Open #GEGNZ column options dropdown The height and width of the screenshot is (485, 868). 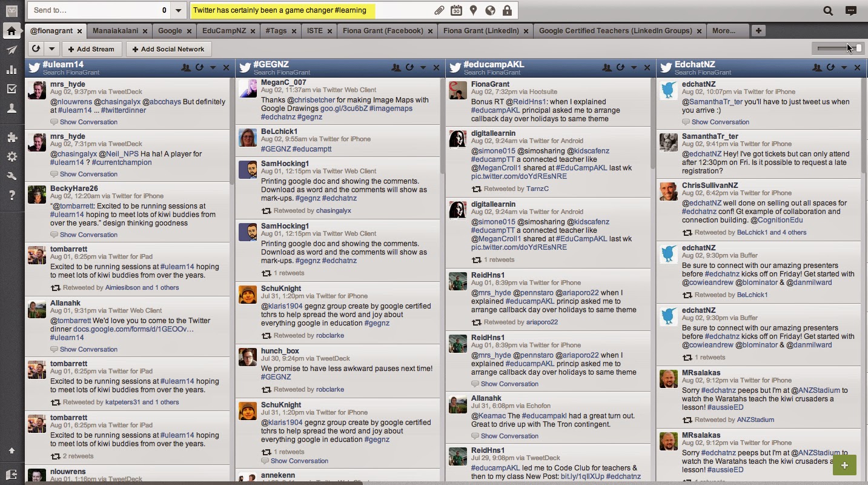pos(423,68)
